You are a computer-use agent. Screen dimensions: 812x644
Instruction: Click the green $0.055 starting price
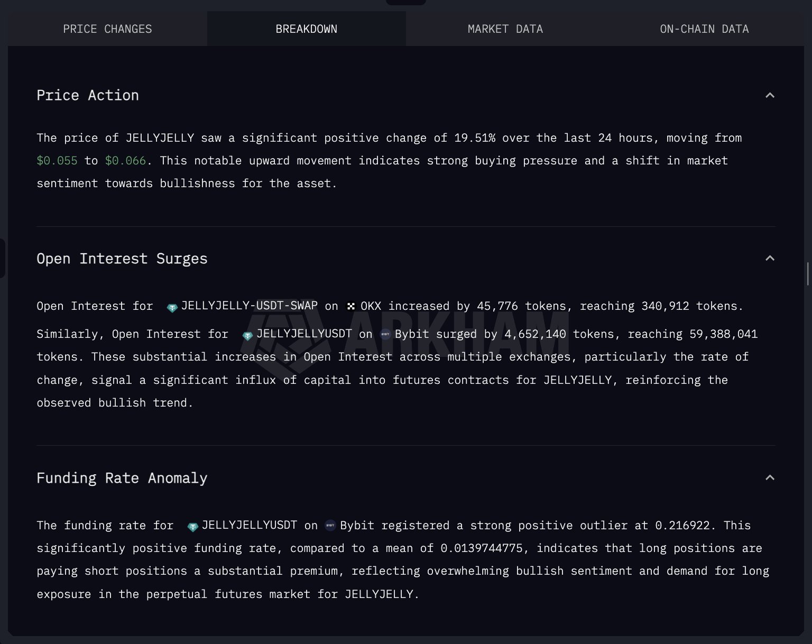coord(57,161)
